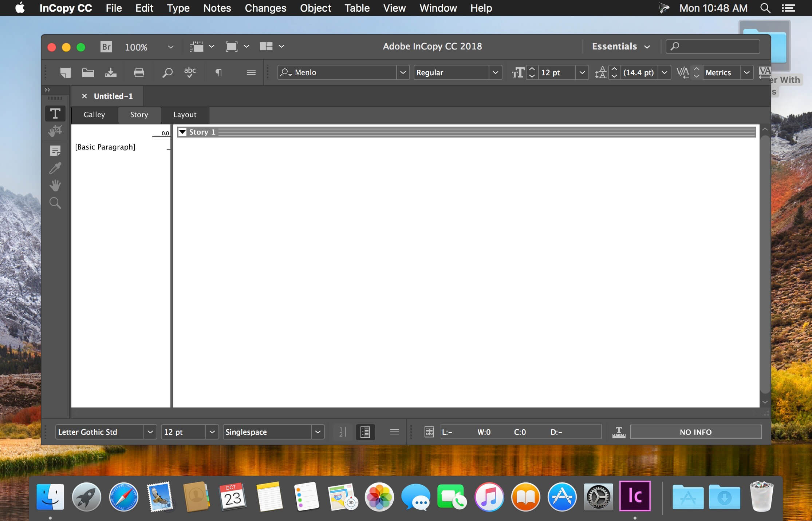Open the Letter Gothic Std font dropdown
This screenshot has width=812, height=521.
click(x=150, y=432)
